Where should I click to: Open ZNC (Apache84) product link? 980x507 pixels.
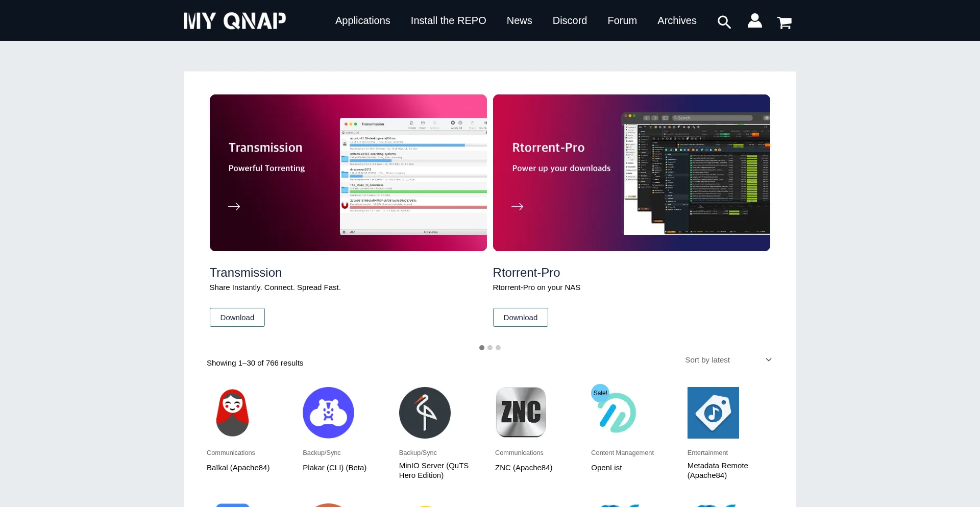coord(524,468)
